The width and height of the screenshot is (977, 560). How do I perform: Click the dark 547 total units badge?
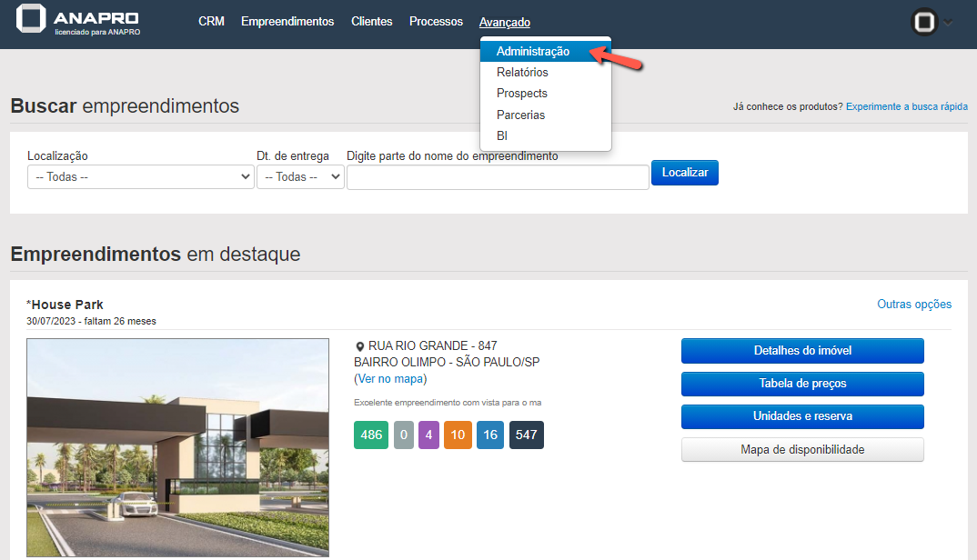[527, 435]
